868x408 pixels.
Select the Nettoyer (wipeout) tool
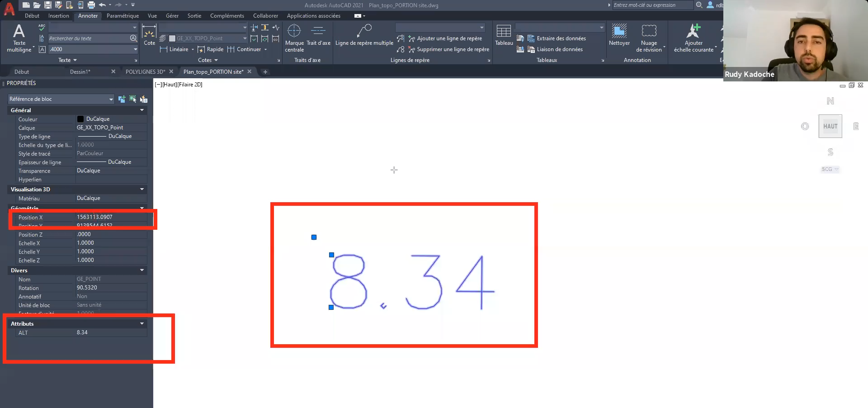coord(619,35)
